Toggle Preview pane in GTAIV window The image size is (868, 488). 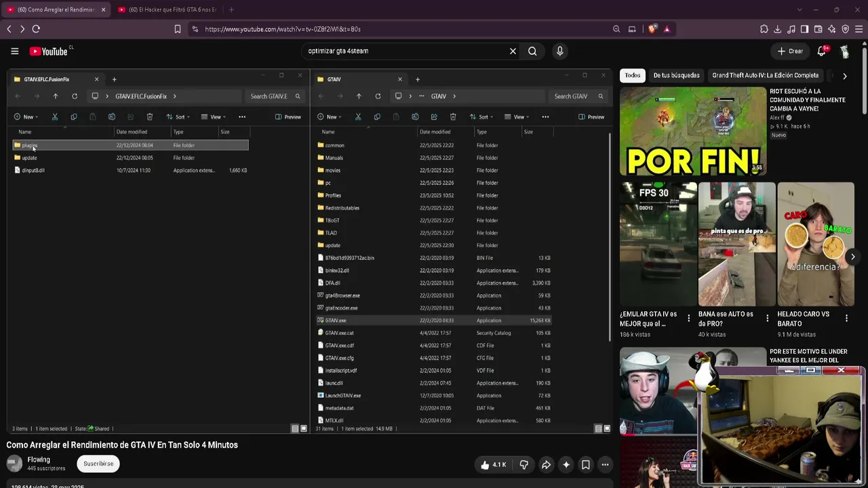591,117
